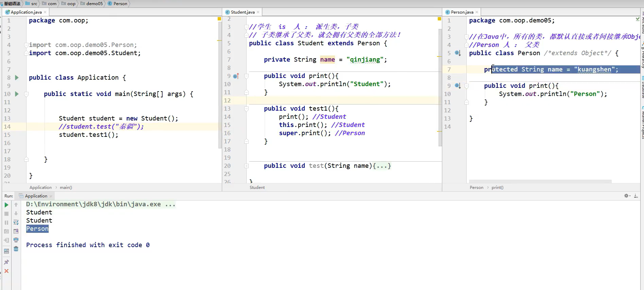
Task: Hide the Run tool window
Action: [x=636, y=196]
